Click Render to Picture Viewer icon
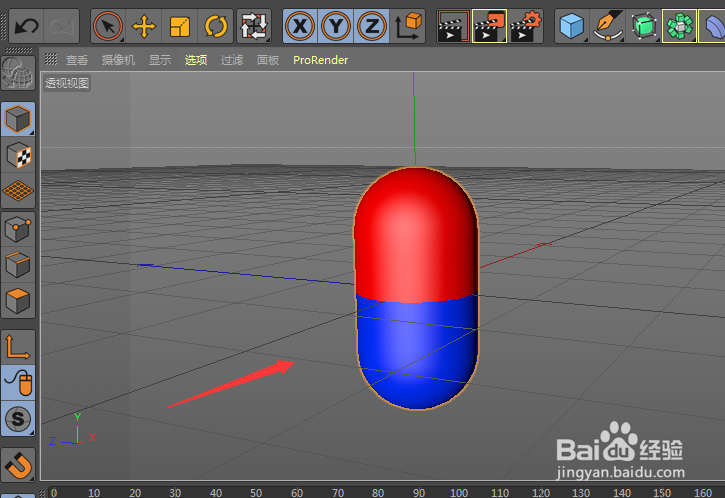 point(490,26)
